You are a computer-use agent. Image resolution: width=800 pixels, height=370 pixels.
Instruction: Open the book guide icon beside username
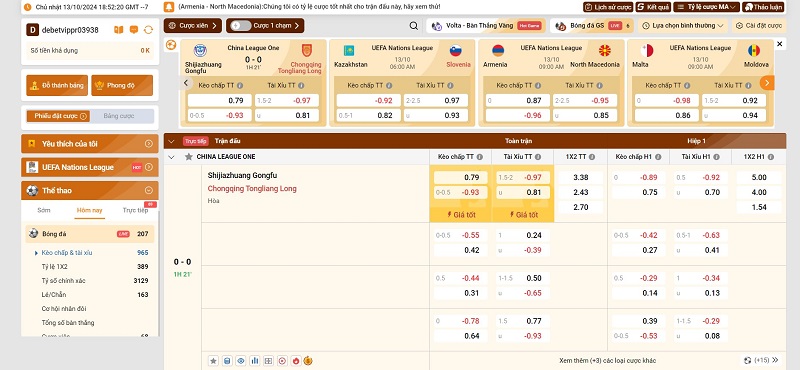[x=119, y=30]
